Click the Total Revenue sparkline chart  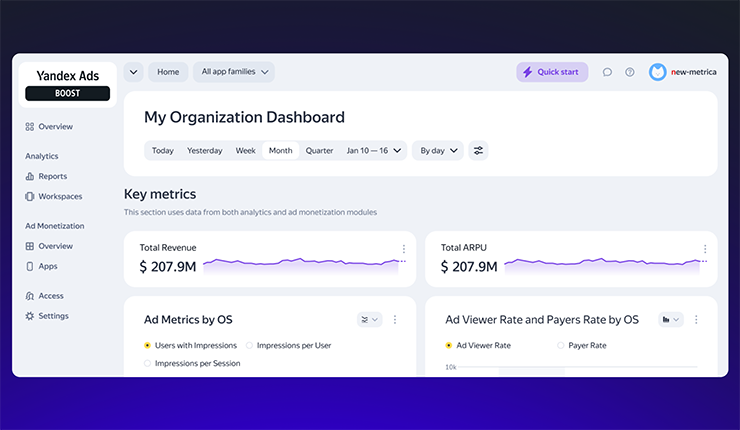[x=300, y=263]
